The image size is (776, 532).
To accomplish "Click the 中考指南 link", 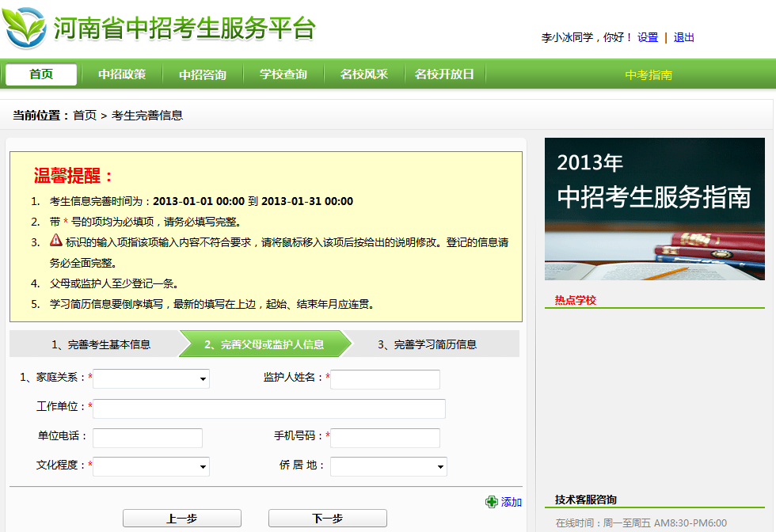I will pyautogui.click(x=649, y=75).
